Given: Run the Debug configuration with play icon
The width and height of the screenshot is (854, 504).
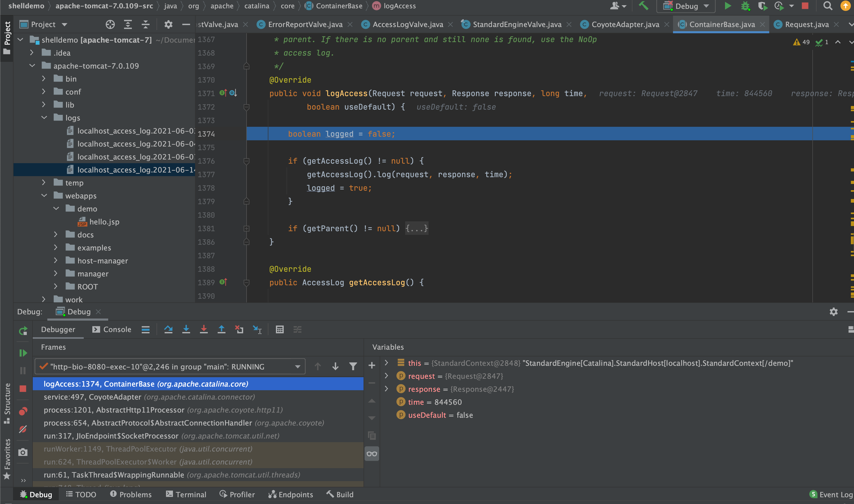Looking at the screenshot, I should [727, 6].
